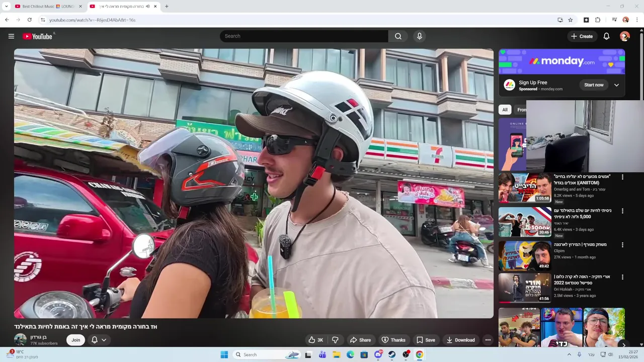Screen dimensions: 644x362
Task: Open the 49:42 Clipim video thumbnail
Action: pyautogui.click(x=525, y=255)
